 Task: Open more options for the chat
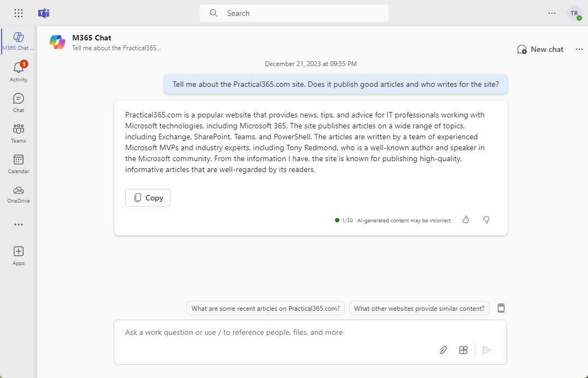click(579, 49)
